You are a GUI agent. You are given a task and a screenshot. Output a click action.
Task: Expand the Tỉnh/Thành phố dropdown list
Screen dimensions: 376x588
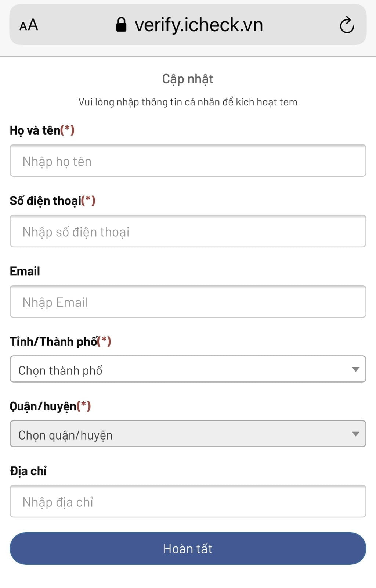coord(188,369)
